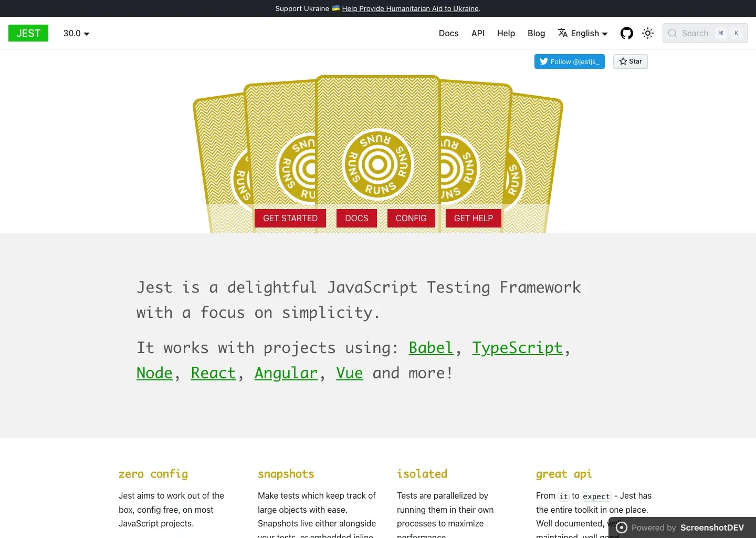Open the 30.0 version dropdown

[76, 33]
